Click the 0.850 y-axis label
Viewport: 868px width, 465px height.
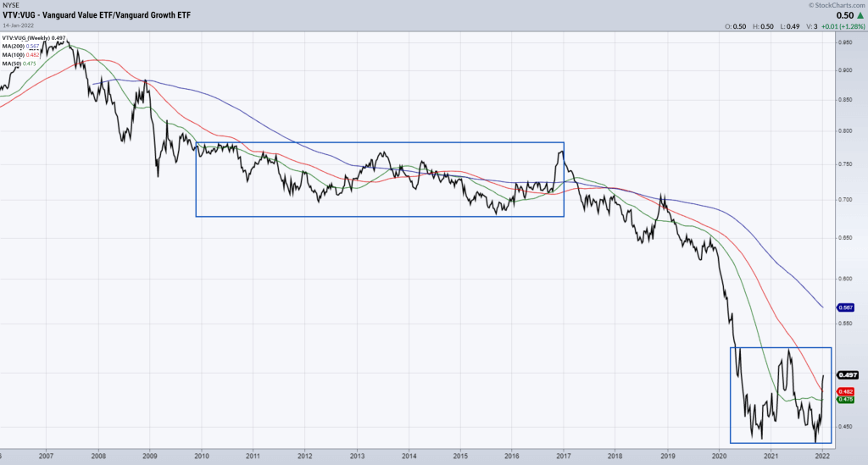pyautogui.click(x=845, y=100)
